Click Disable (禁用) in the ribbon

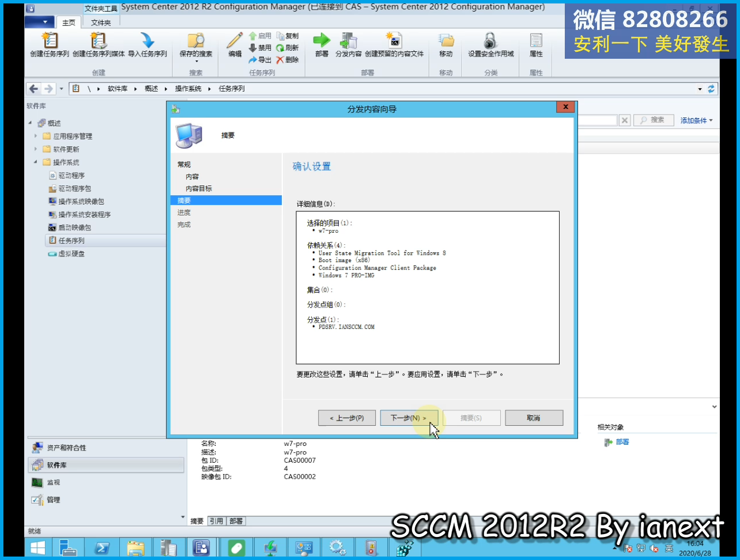[x=260, y=48]
